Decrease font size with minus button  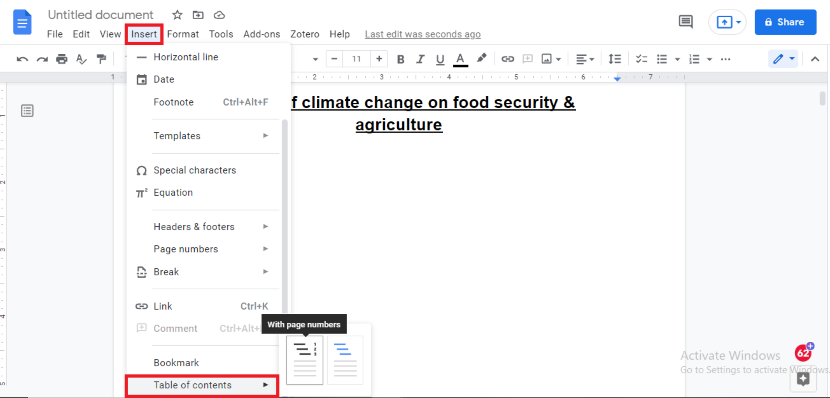tap(334, 59)
